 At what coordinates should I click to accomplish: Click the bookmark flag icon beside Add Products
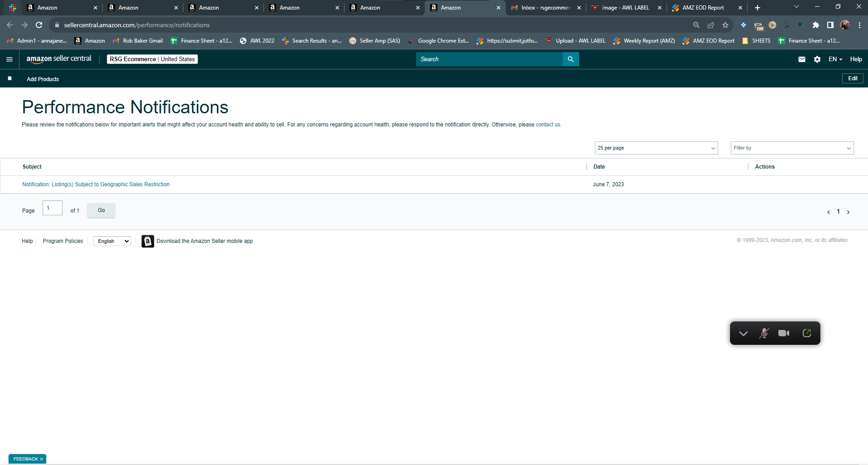point(10,79)
